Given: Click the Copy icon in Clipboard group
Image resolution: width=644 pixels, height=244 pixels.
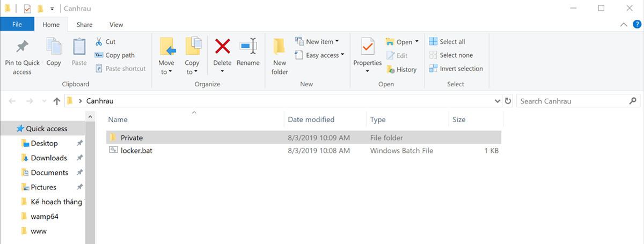Looking at the screenshot, I should (x=54, y=47).
